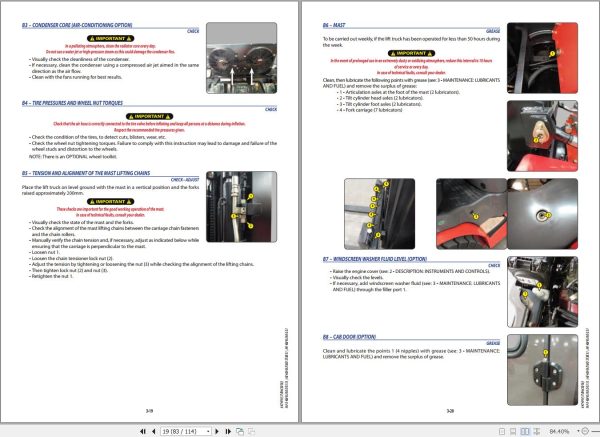Switch to single page view

click(502, 431)
